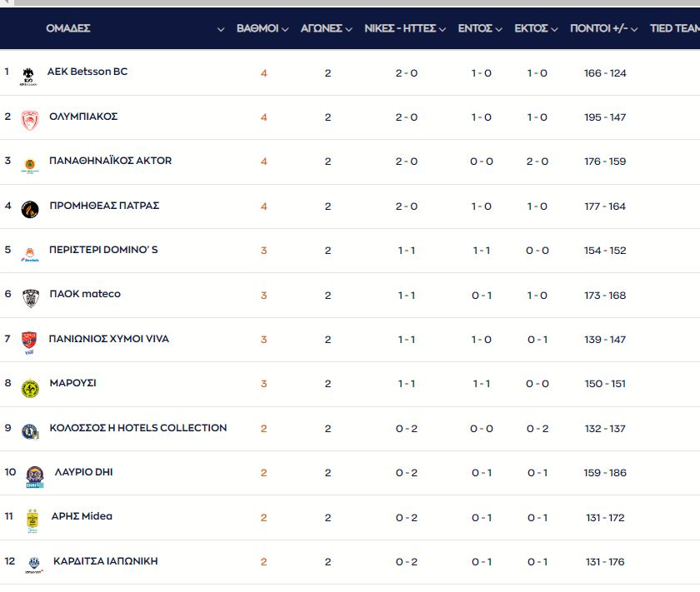The image size is (700, 592).
Task: Click the Panionios team logo
Action: coord(30,342)
